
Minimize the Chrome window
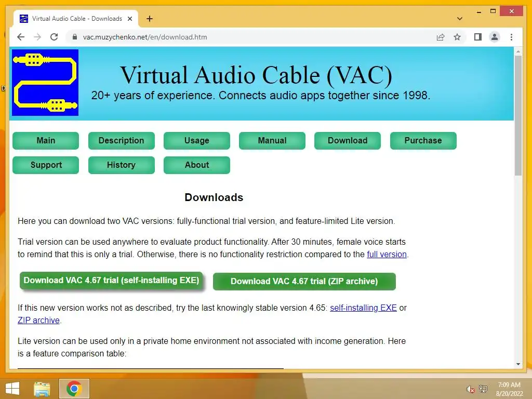(x=478, y=11)
